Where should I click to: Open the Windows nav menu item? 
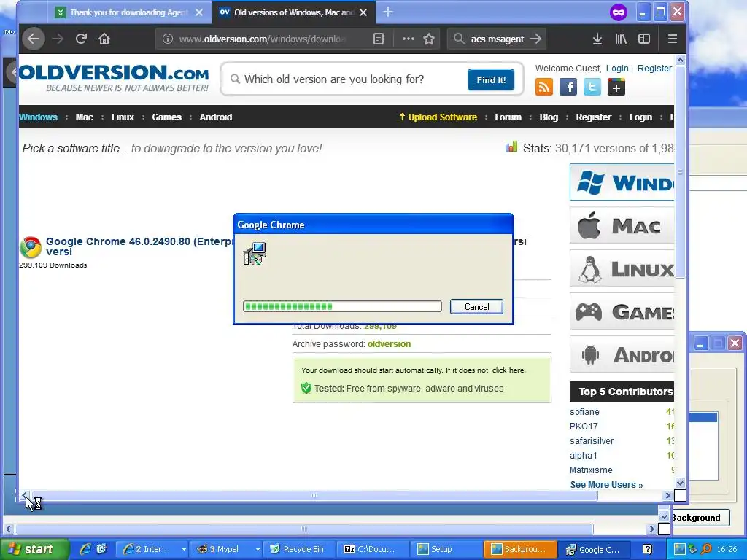click(x=38, y=117)
